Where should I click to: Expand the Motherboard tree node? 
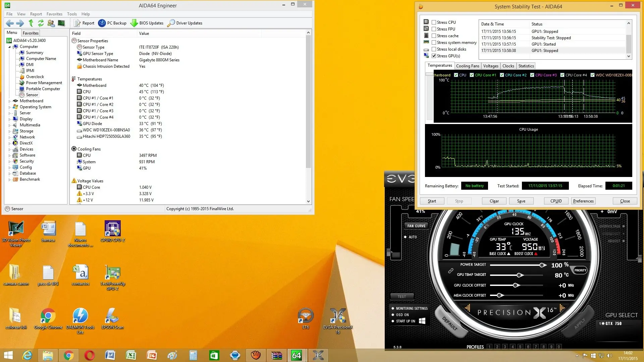tap(9, 101)
